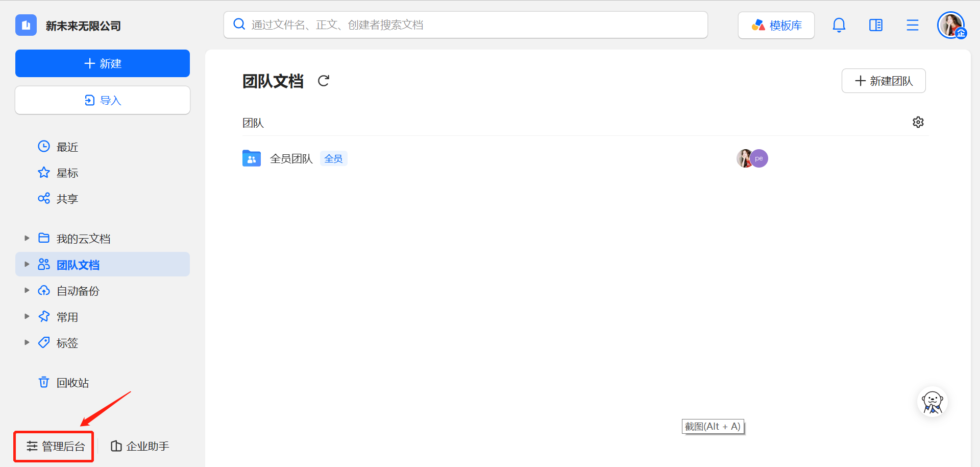Open the 星标 (Starred) section
Screen dimensions: 980x467
tap(67, 173)
